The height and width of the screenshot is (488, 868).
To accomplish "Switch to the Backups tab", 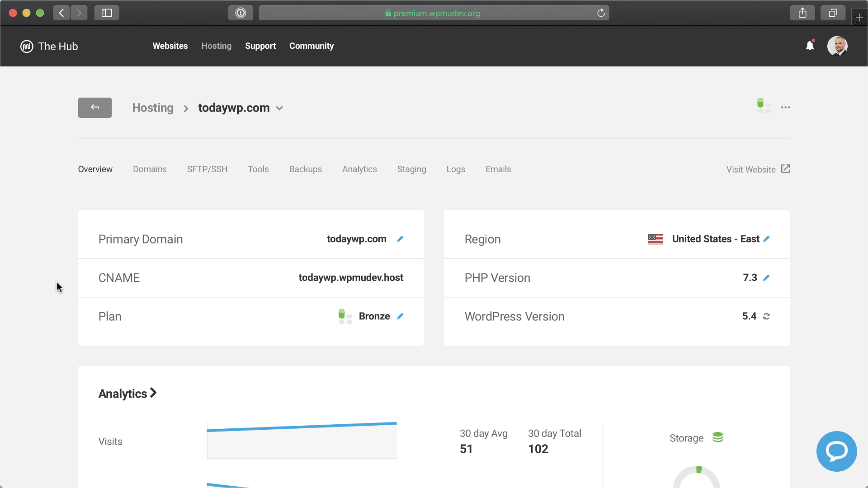I will pyautogui.click(x=306, y=169).
